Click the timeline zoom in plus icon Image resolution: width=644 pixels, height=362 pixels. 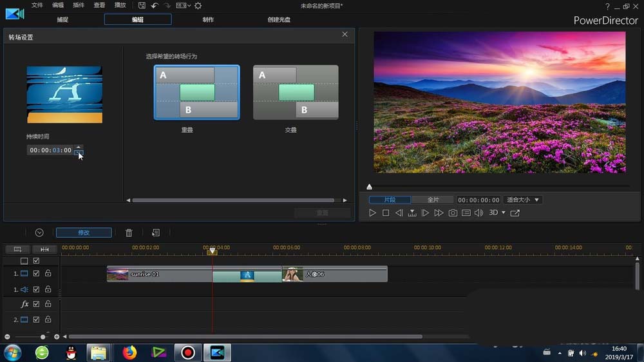[57, 337]
